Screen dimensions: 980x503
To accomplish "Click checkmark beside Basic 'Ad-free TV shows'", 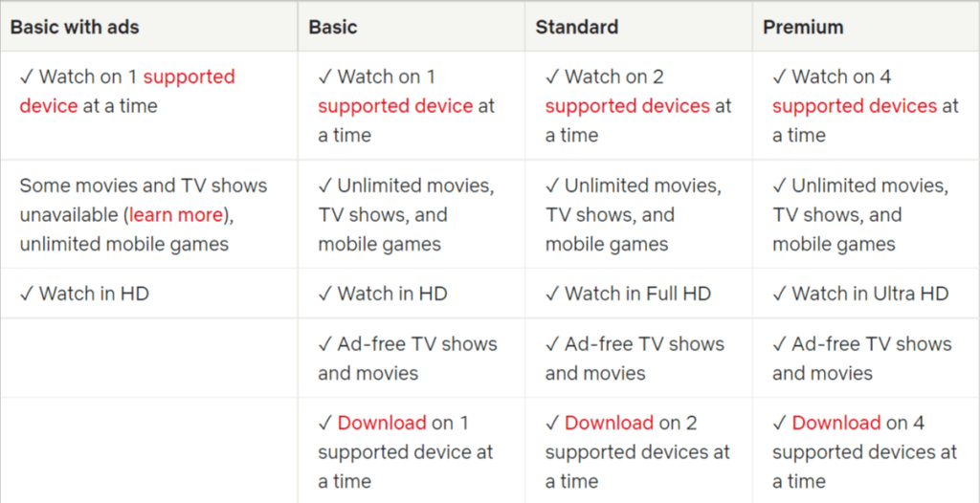I will coord(325,343).
